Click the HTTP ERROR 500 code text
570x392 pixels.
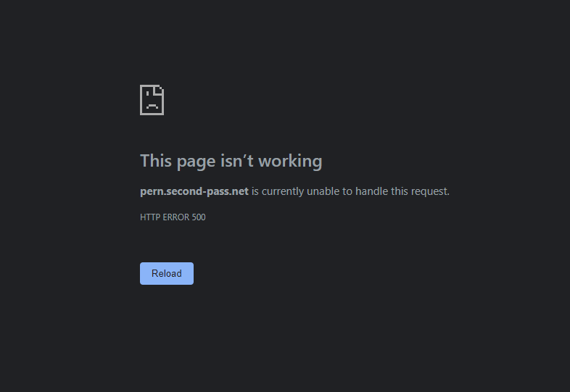point(173,217)
